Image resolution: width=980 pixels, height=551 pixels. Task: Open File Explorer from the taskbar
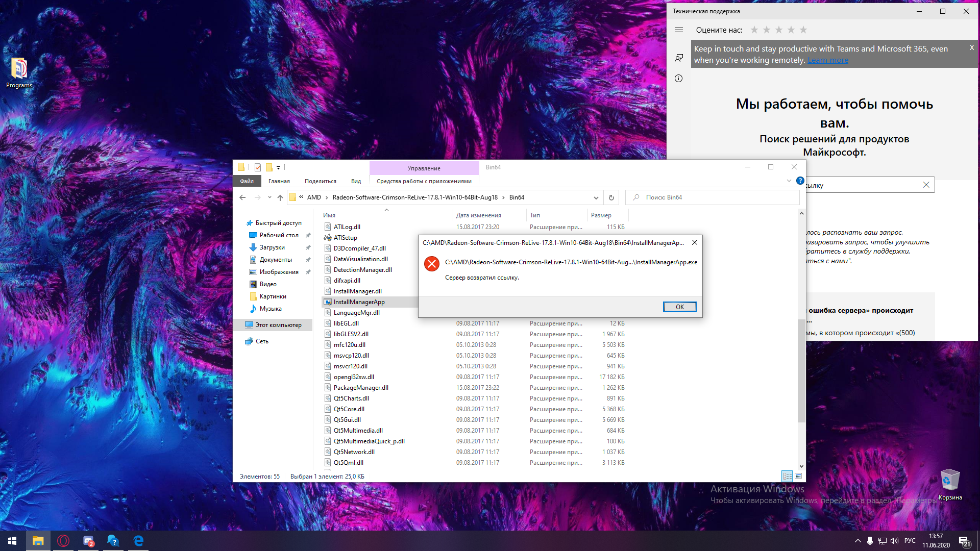[x=38, y=541]
